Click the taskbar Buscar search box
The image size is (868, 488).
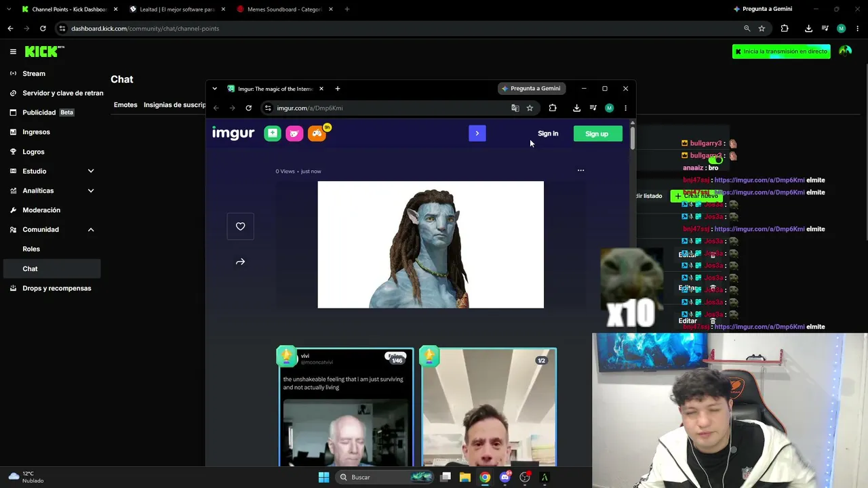pos(385,477)
